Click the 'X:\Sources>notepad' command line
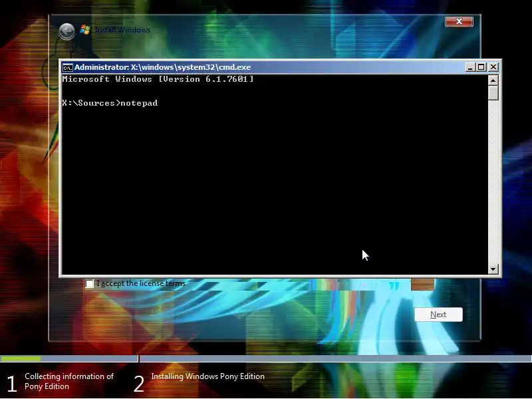Screen dimensions: 532x399 point(110,103)
